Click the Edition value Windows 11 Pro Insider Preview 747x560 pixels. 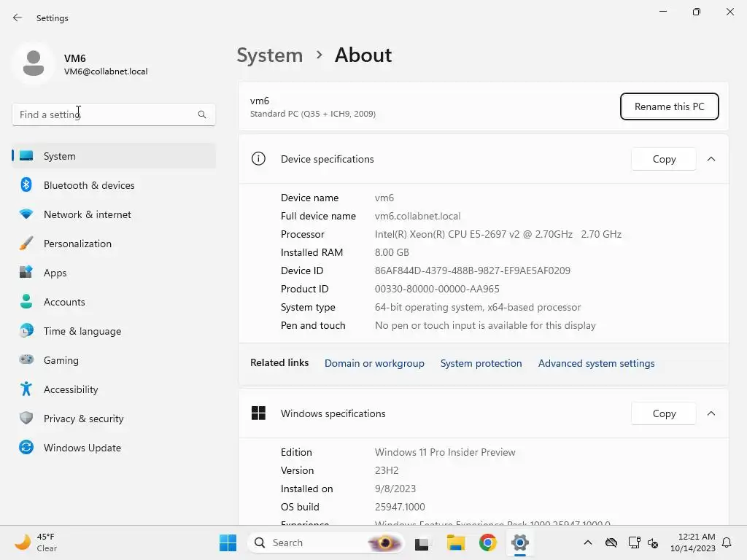click(x=445, y=452)
